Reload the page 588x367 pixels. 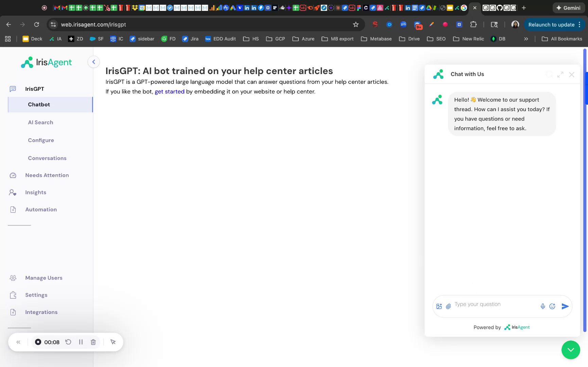[x=37, y=24]
